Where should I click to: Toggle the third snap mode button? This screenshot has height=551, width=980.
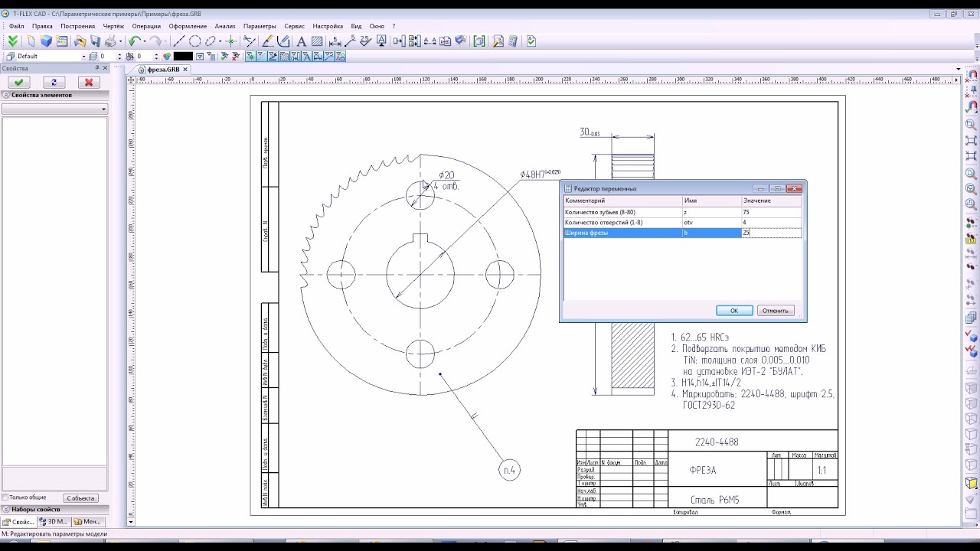(x=272, y=56)
